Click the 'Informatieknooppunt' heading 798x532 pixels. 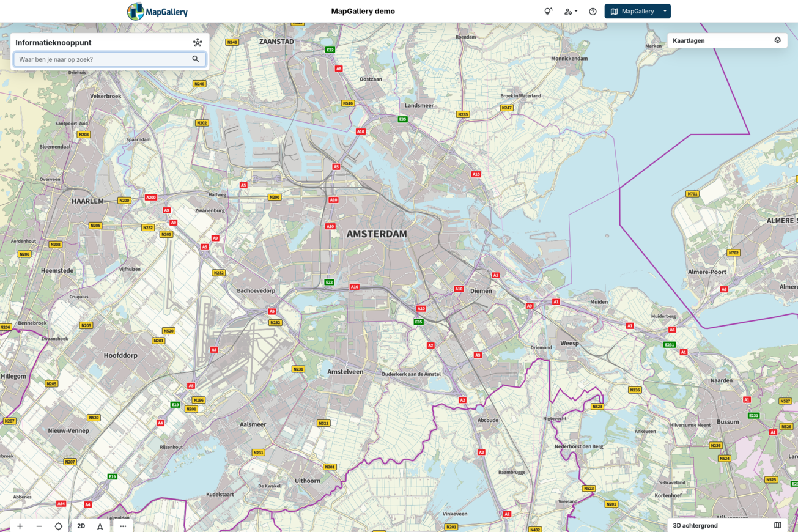[x=53, y=43]
